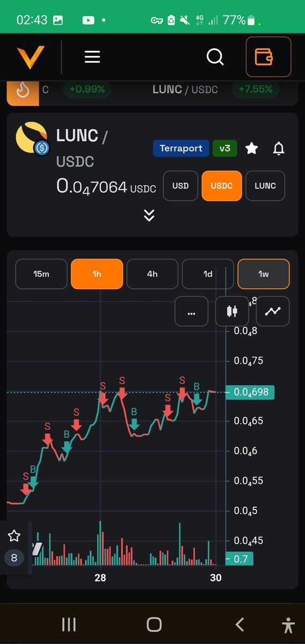Open the accessibility shortcut button
Image resolution: width=305 pixels, height=644 pixels.
[x=288, y=625]
